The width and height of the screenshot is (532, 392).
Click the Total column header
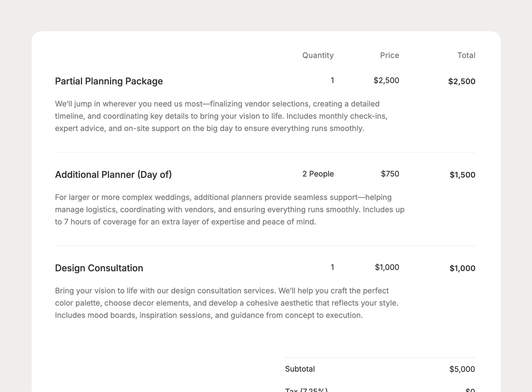(x=466, y=55)
